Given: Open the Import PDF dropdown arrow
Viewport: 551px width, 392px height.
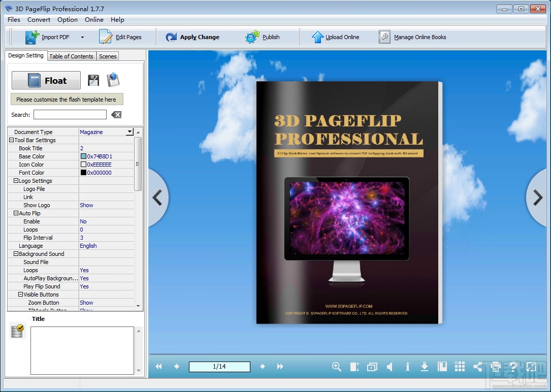Looking at the screenshot, I should coord(82,37).
